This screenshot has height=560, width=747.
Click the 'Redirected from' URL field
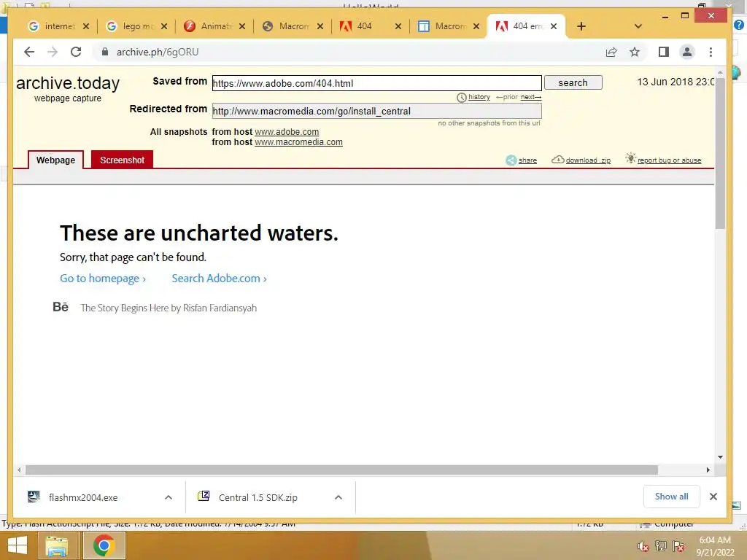point(377,111)
